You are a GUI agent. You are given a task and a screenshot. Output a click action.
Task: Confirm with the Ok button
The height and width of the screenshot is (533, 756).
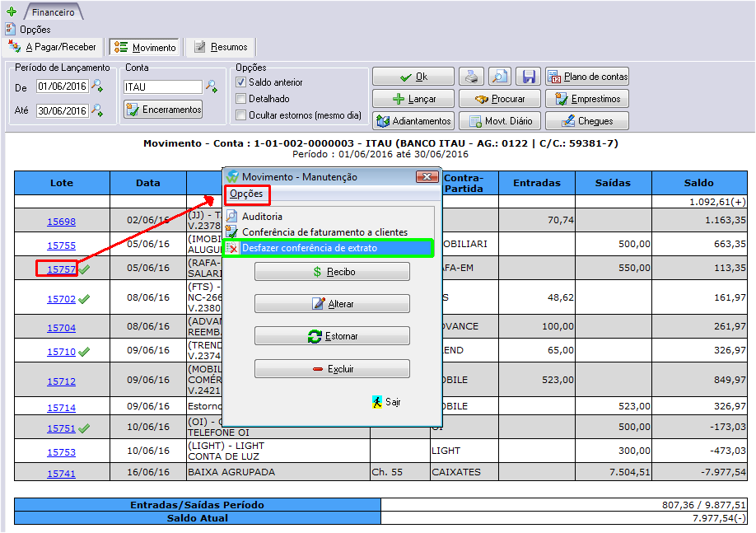tap(413, 77)
